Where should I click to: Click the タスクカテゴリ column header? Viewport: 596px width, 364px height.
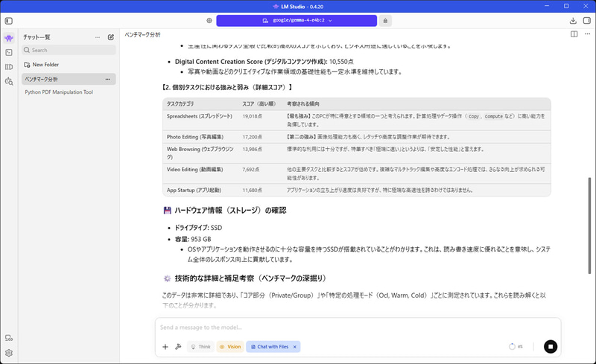click(180, 103)
